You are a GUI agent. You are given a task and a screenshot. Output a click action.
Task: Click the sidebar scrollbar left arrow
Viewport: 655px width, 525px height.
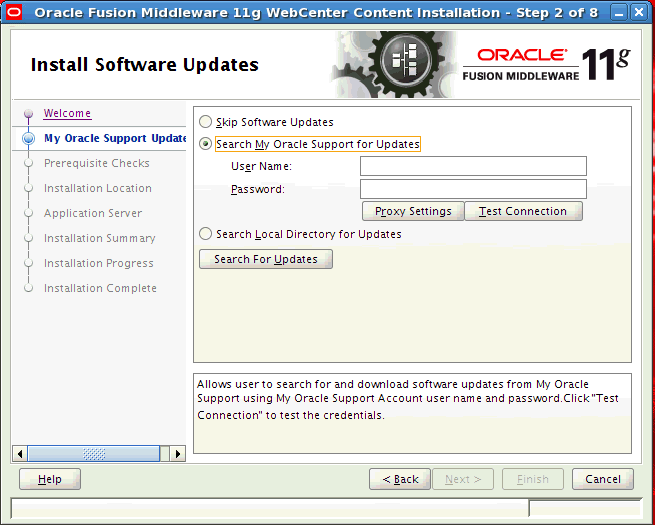pyautogui.click(x=20, y=454)
